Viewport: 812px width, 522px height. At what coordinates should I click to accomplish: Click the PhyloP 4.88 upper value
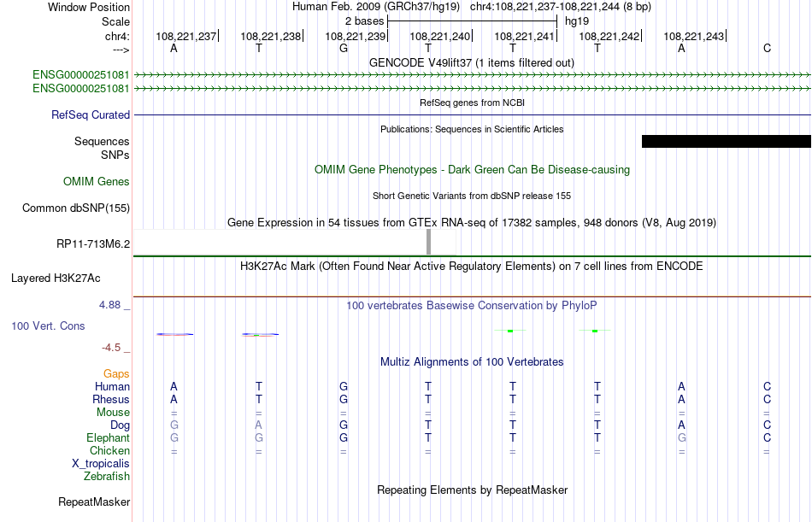point(109,305)
